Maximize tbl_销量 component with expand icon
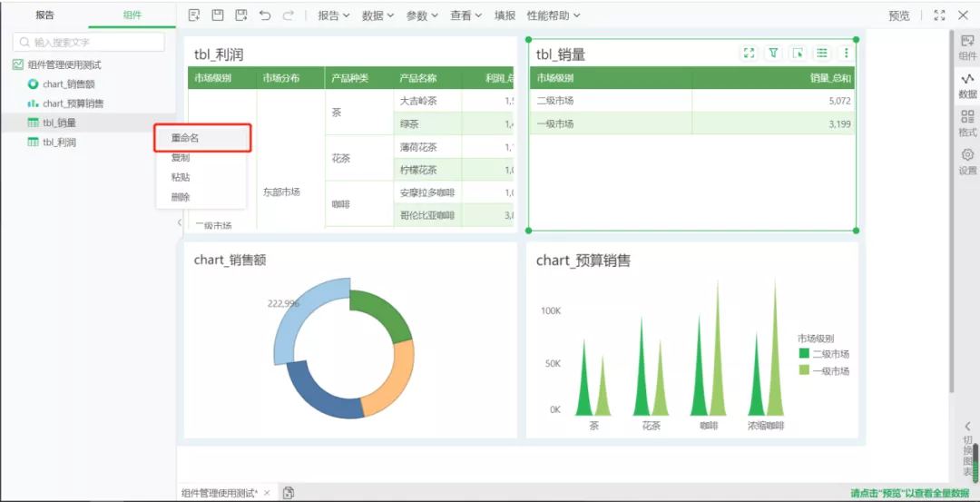This screenshot has width=980, height=502. (x=749, y=54)
